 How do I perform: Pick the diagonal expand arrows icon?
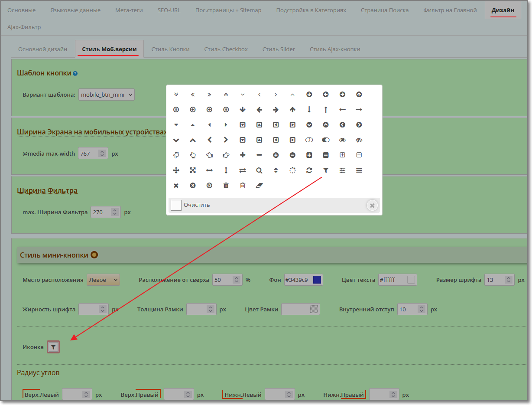tap(193, 170)
